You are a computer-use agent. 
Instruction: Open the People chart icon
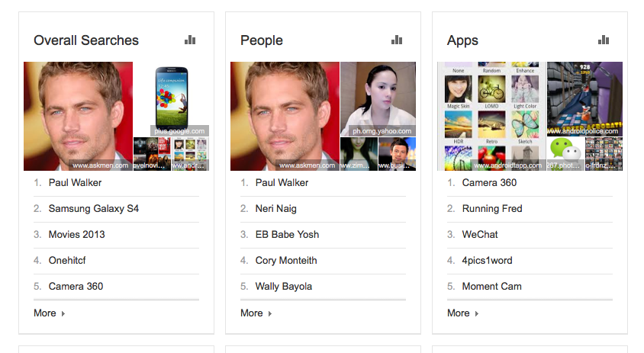[x=397, y=40]
